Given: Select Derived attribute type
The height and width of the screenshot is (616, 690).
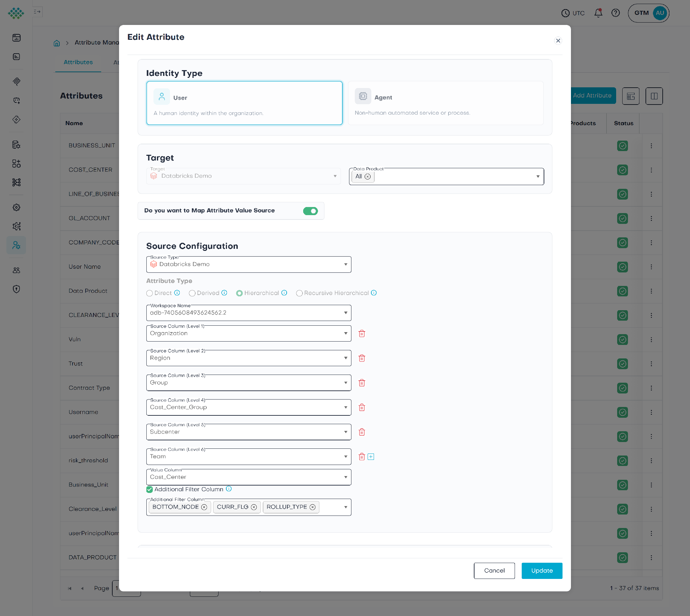Looking at the screenshot, I should tap(192, 293).
